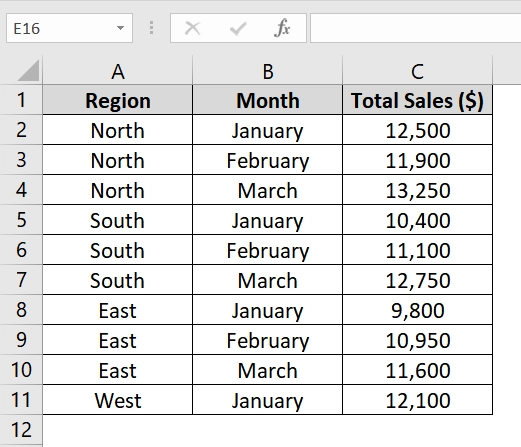Select the cell with 11,900
The height and width of the screenshot is (447, 521).
(x=418, y=160)
